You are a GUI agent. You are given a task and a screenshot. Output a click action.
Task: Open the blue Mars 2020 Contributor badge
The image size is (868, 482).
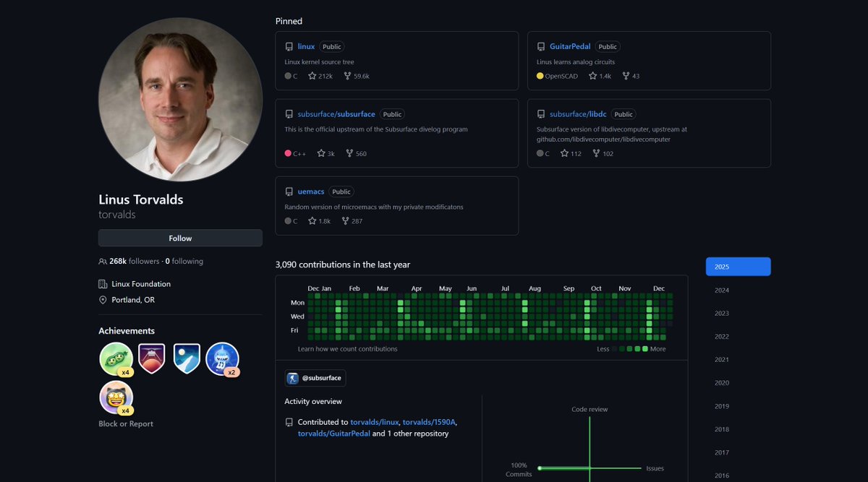point(187,358)
